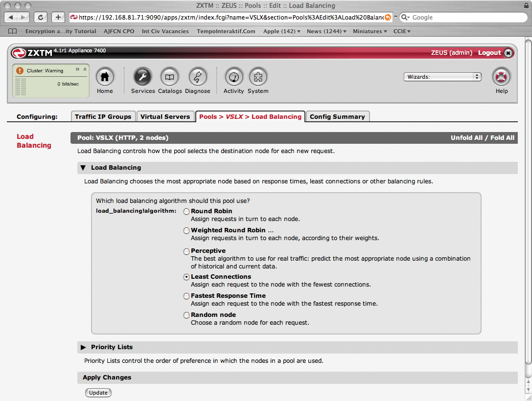This screenshot has width=532, height=401.
Task: Switch to Traffic IP Groups tab
Action: tap(103, 116)
